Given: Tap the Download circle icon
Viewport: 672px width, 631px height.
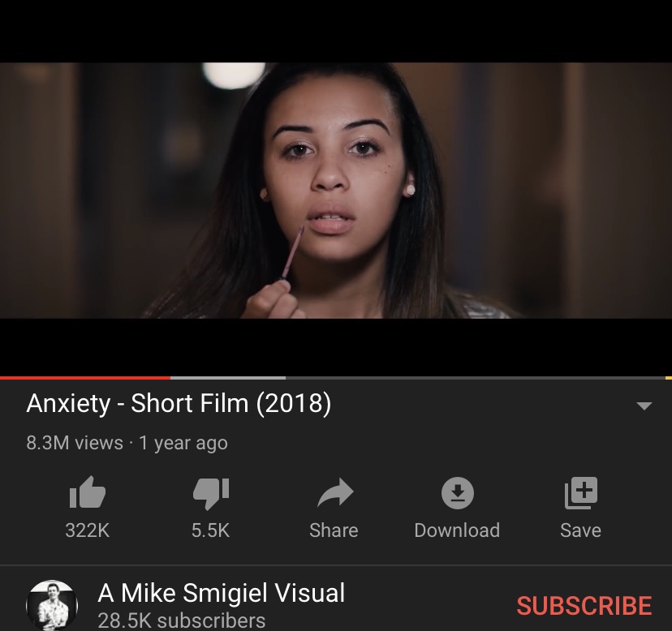Looking at the screenshot, I should [457, 492].
